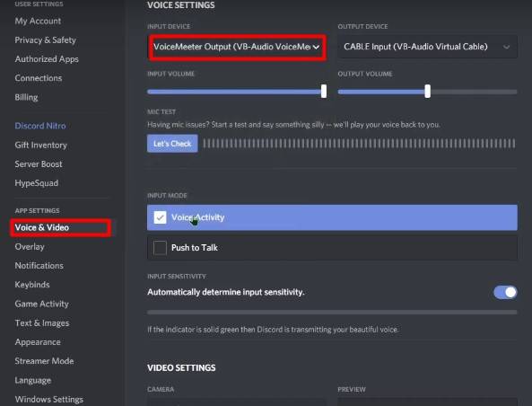
Task: Check the Push to Talk checkbox
Action: click(x=160, y=248)
